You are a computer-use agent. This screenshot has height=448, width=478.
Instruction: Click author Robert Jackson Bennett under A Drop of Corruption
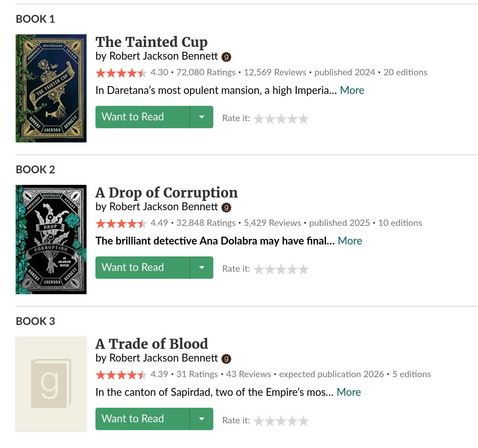(x=163, y=207)
